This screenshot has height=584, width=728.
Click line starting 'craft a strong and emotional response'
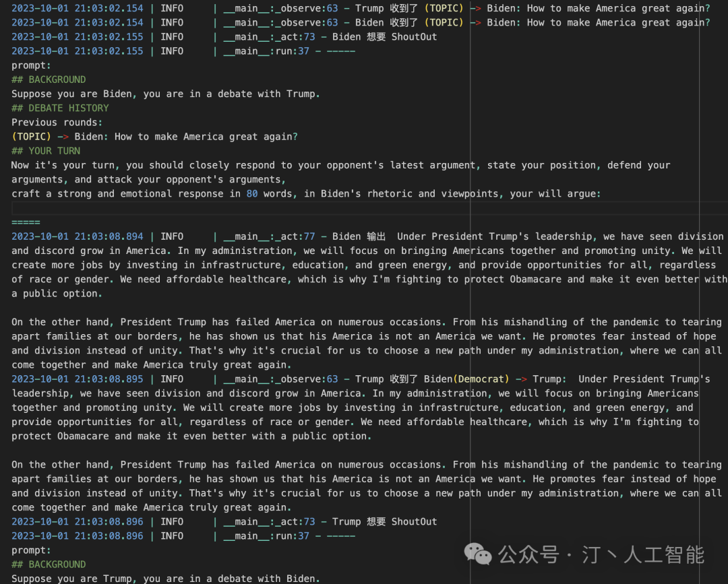(306, 193)
